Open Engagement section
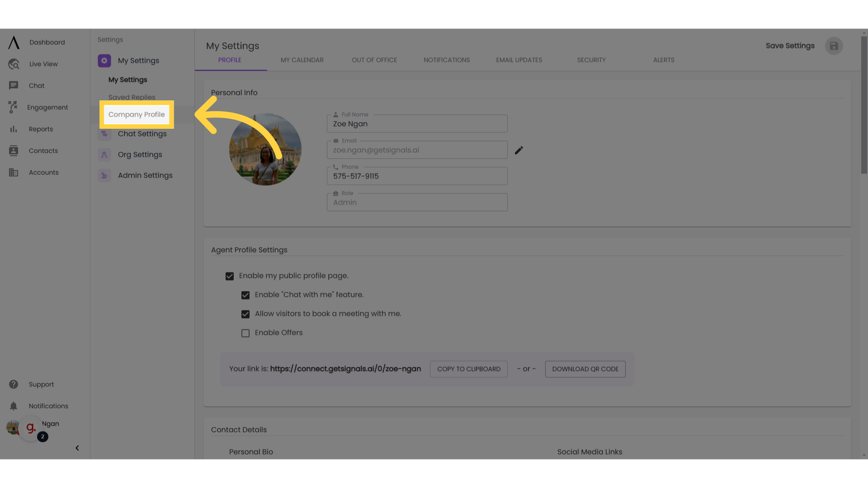868x488 pixels. click(47, 107)
